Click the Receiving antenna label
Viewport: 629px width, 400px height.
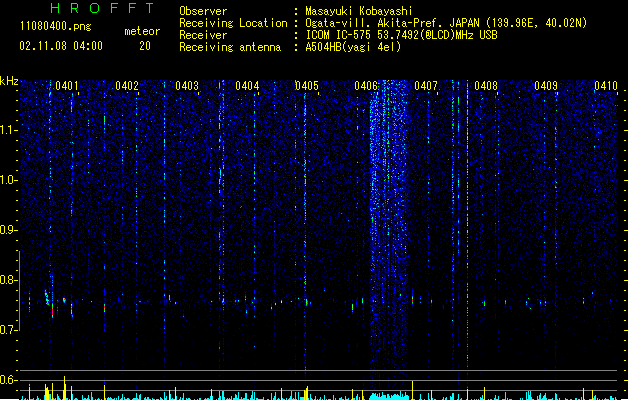click(x=230, y=47)
